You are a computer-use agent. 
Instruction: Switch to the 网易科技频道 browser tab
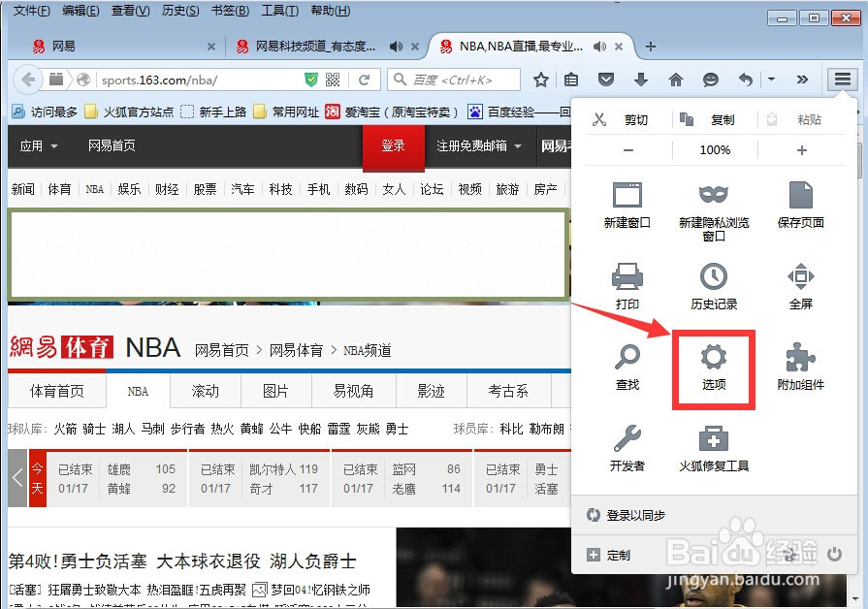pos(327,47)
